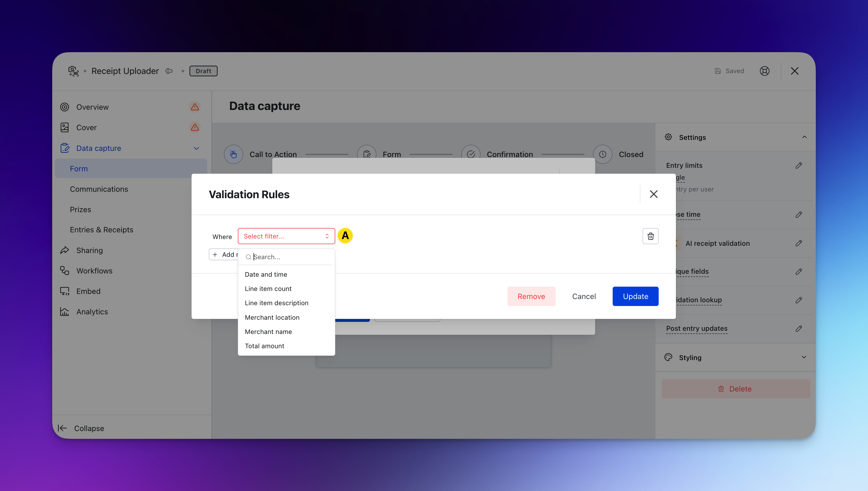Click the Overview warning triangle icon
The height and width of the screenshot is (491, 868).
click(x=195, y=107)
